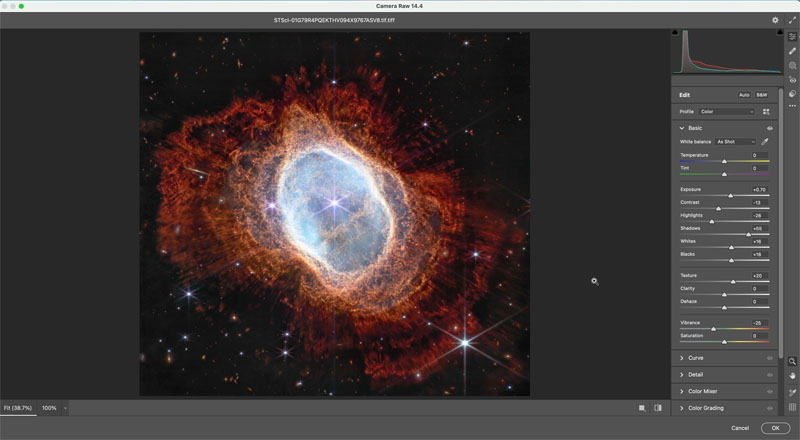
Task: Select Fit (38.7%) zoom option
Action: [x=18, y=408]
